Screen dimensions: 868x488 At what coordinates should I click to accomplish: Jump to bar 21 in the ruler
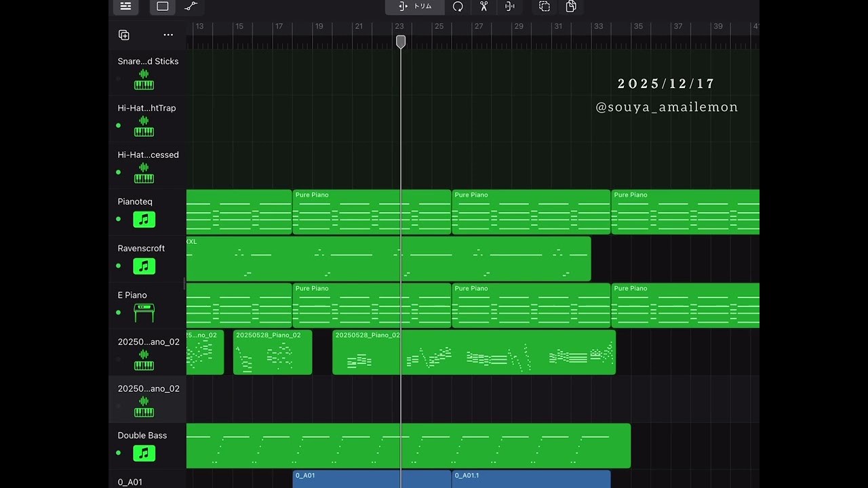[359, 26]
